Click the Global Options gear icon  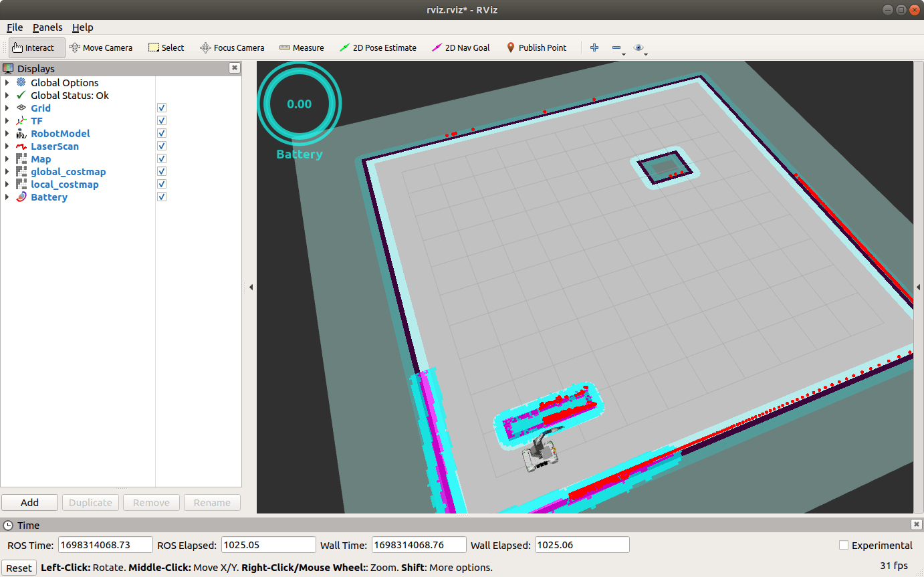(21, 82)
